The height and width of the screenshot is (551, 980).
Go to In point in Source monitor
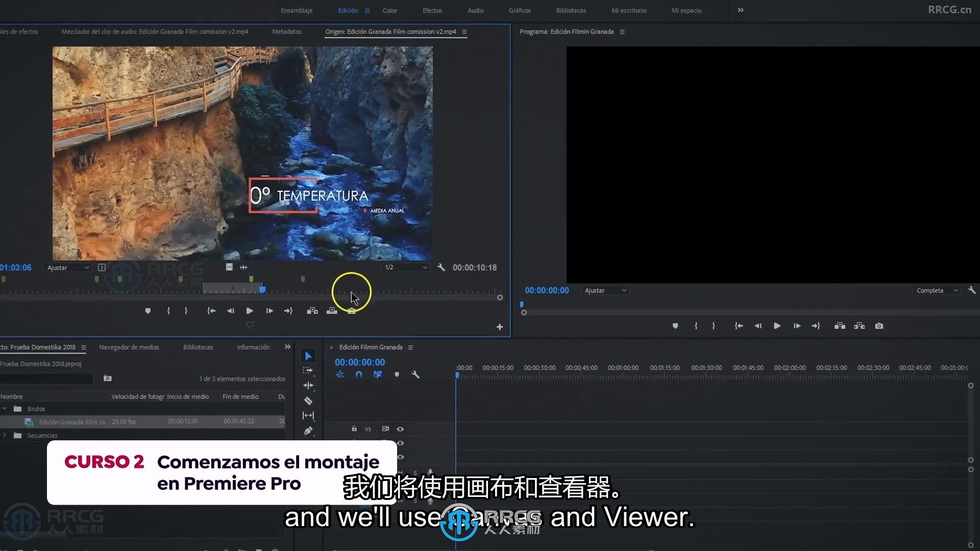pyautogui.click(x=211, y=311)
